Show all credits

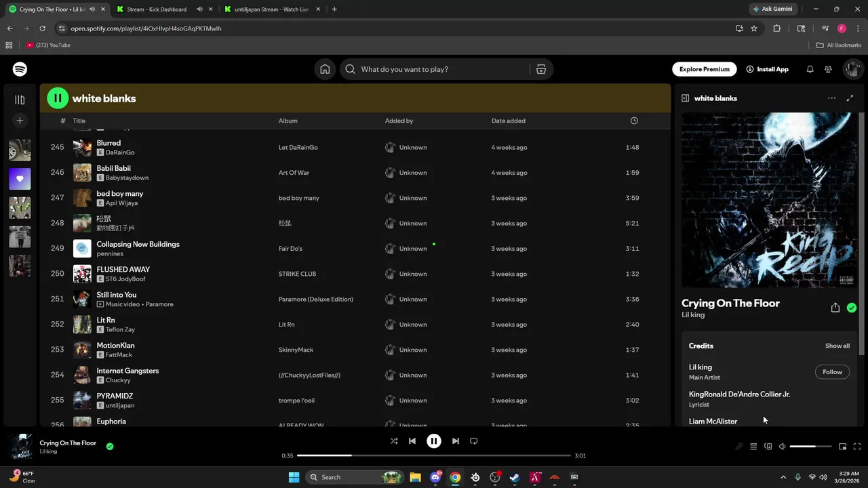click(837, 346)
